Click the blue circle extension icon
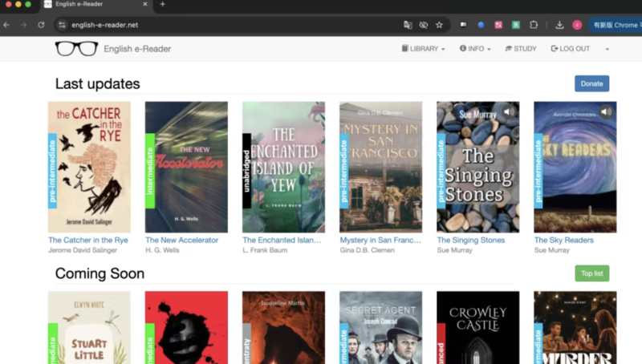 point(481,25)
